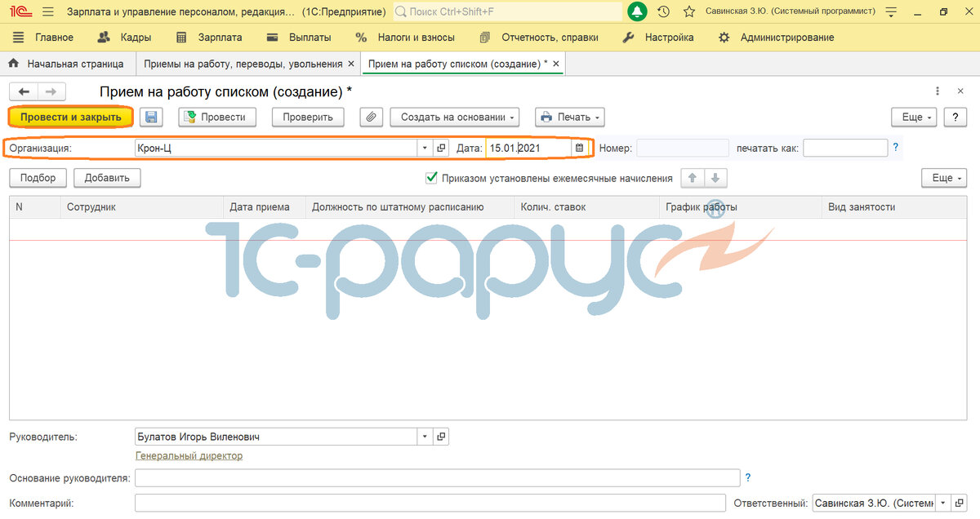This screenshot has width=980, height=519.
Task: Click Сотрудник column header
Action: pos(142,207)
